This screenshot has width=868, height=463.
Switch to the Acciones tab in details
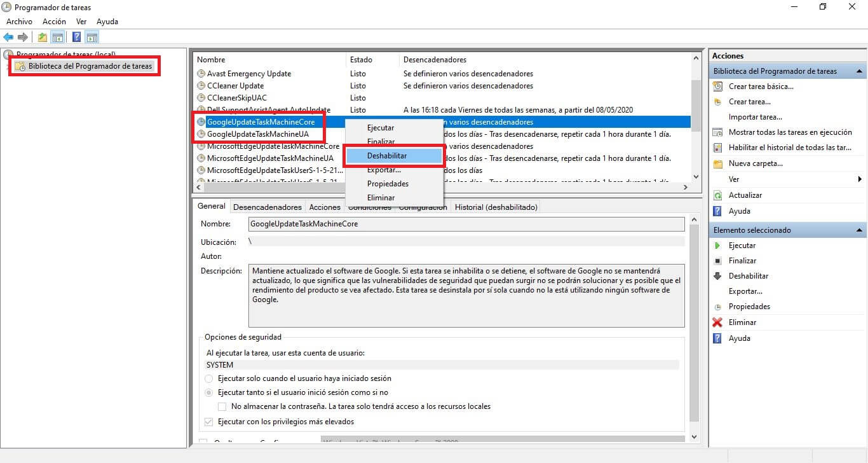tap(325, 207)
